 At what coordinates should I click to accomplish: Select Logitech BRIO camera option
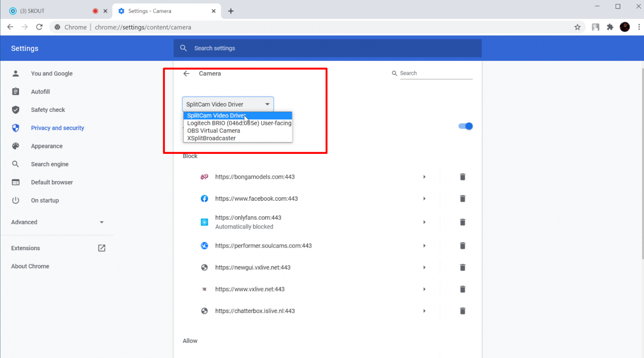coord(239,123)
